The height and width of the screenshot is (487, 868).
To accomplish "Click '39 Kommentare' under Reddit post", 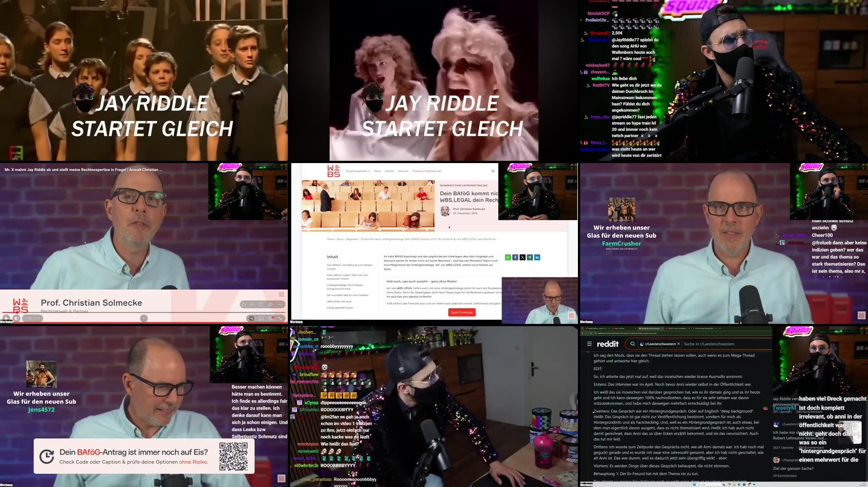I will pyautogui.click(x=785, y=476).
